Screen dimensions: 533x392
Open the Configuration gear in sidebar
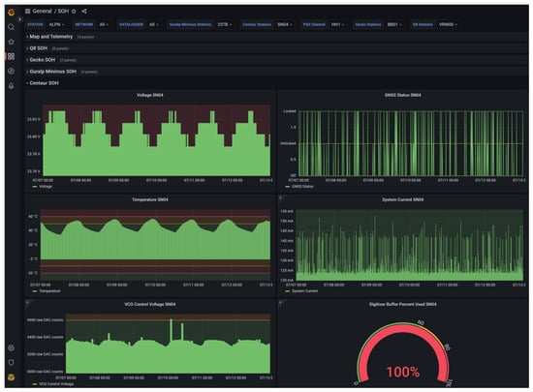point(11,347)
